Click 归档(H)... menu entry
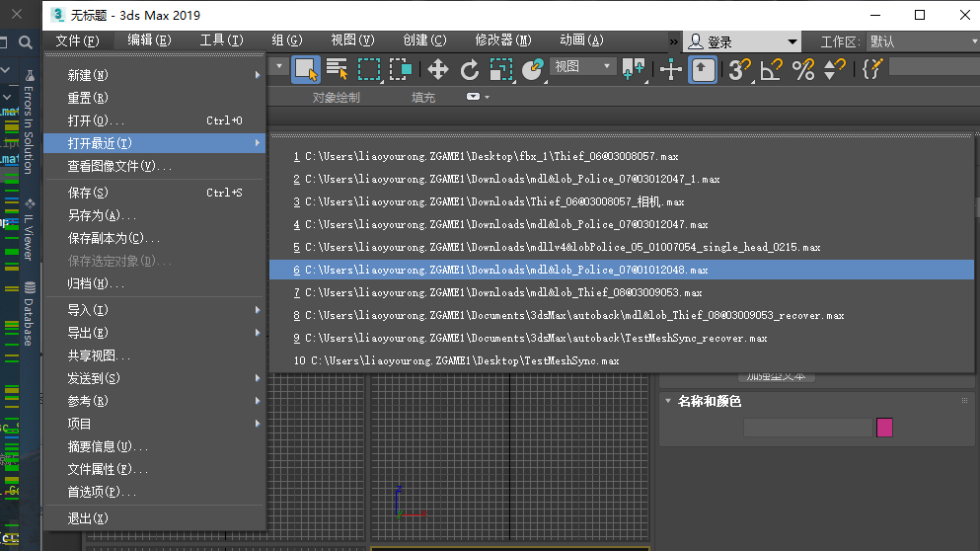This screenshot has height=551, width=980. pyautogui.click(x=154, y=284)
